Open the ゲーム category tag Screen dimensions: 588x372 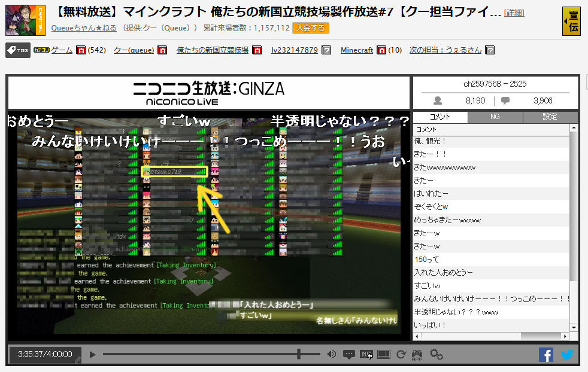coord(62,50)
